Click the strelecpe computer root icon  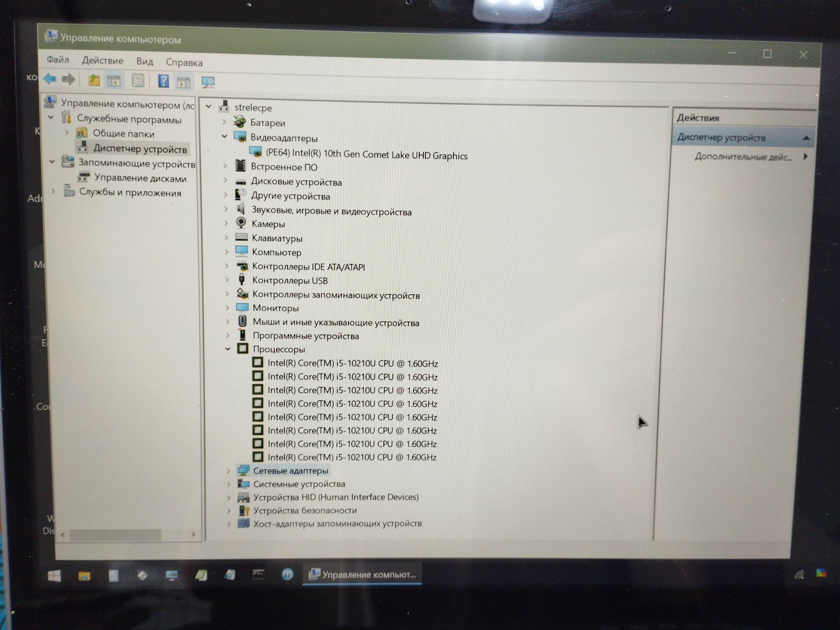[224, 106]
